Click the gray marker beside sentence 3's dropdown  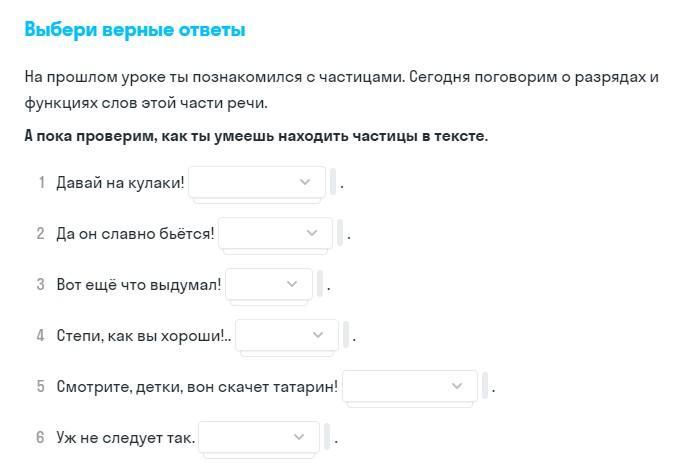point(320,285)
